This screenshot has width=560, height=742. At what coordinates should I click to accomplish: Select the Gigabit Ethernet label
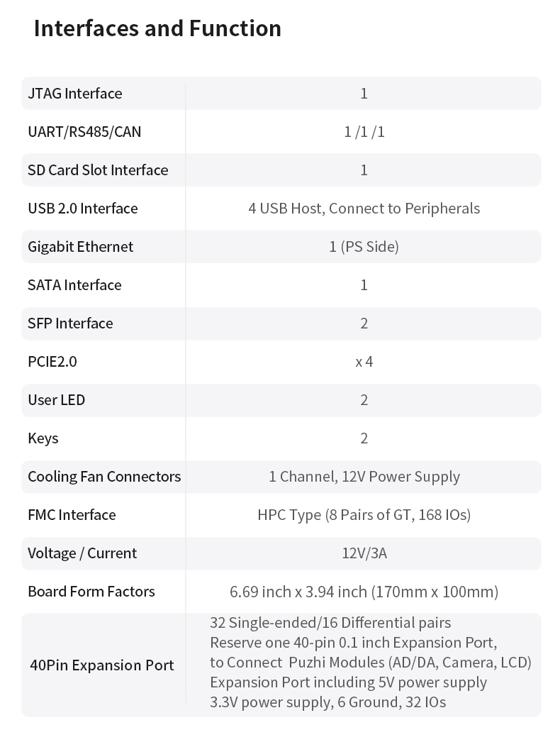coord(80,247)
